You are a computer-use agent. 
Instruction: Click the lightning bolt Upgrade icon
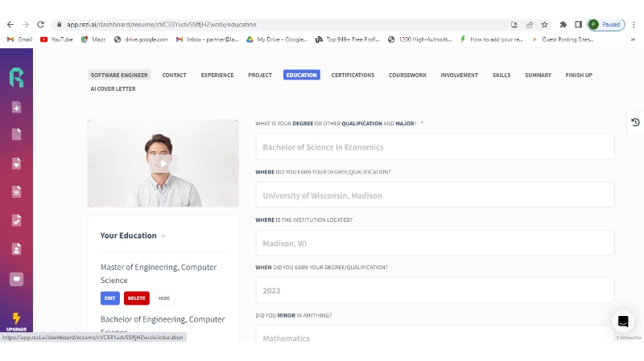(16, 319)
